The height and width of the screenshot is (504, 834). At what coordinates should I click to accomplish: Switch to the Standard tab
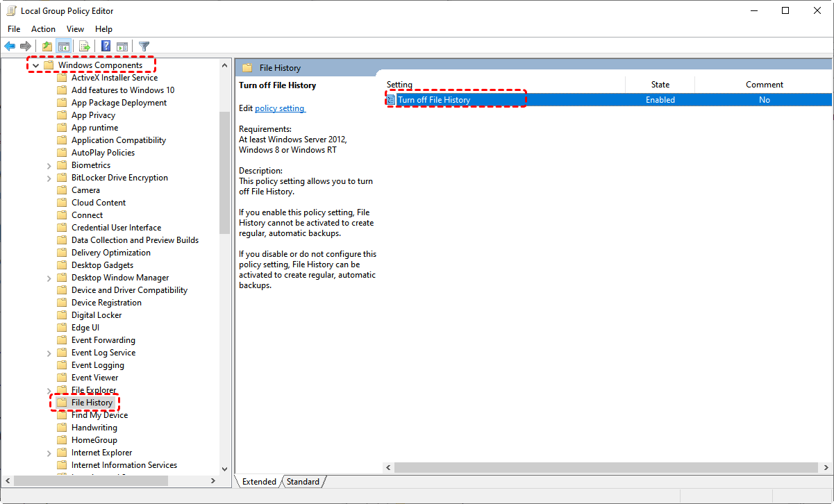(303, 481)
